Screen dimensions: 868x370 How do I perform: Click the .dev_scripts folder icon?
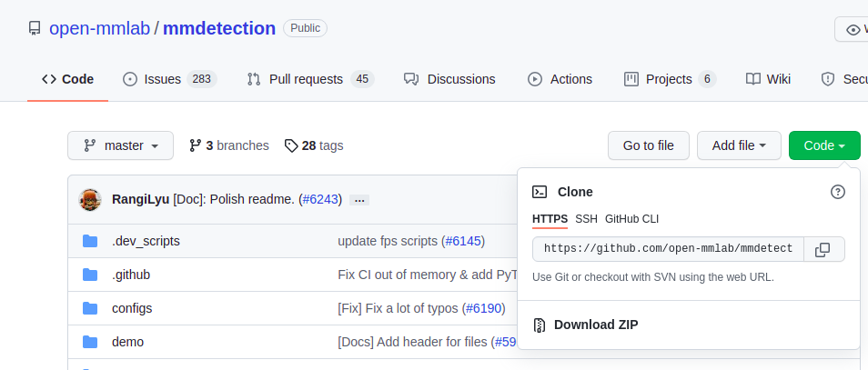90,241
